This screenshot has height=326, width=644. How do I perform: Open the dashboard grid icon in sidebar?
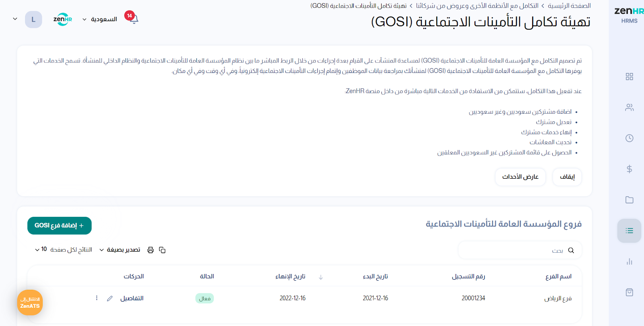tap(629, 77)
